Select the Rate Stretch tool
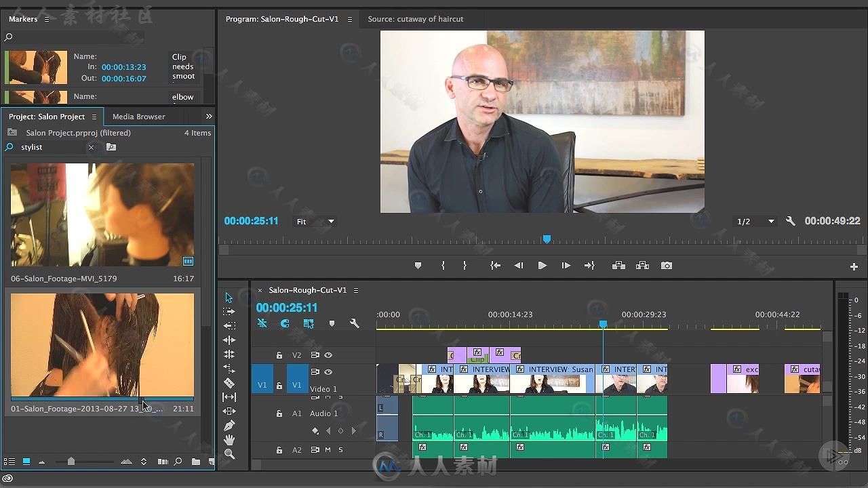Image resolution: width=868 pixels, height=488 pixels. (229, 369)
